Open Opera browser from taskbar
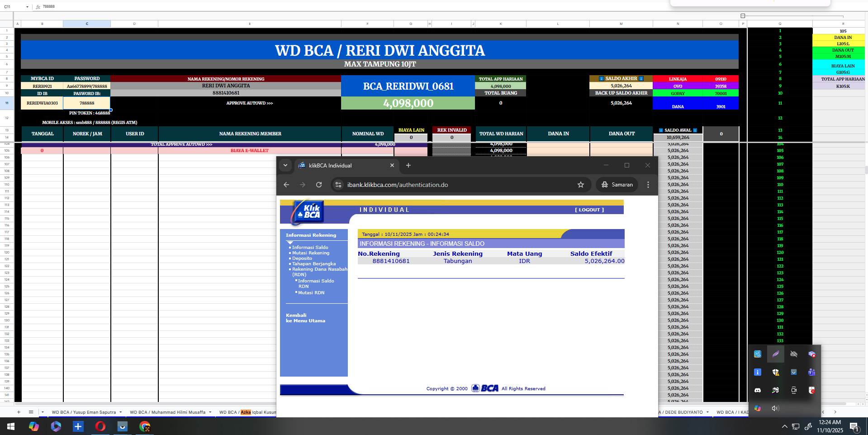 (100, 426)
